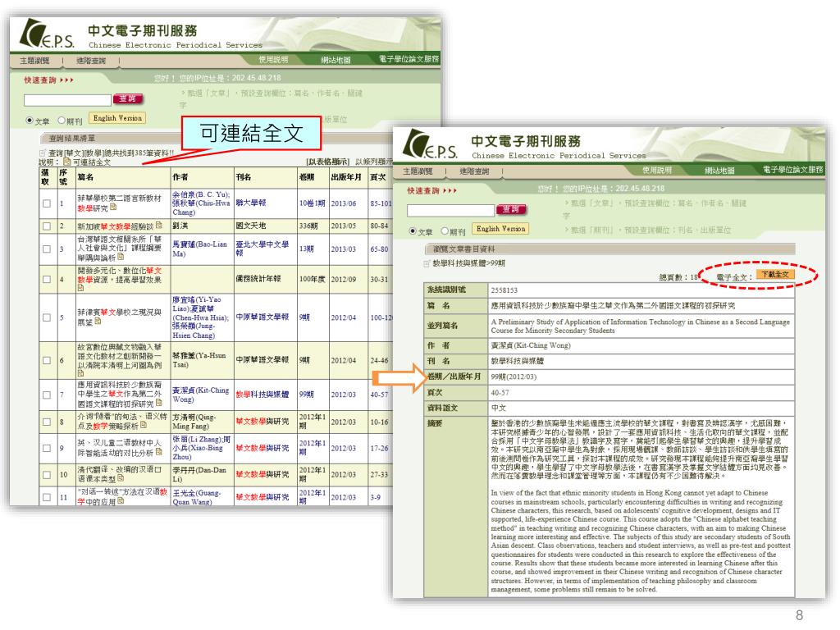The width and height of the screenshot is (840, 630).
Task: Open full-text icon for row 8 article
Action: coord(144,426)
